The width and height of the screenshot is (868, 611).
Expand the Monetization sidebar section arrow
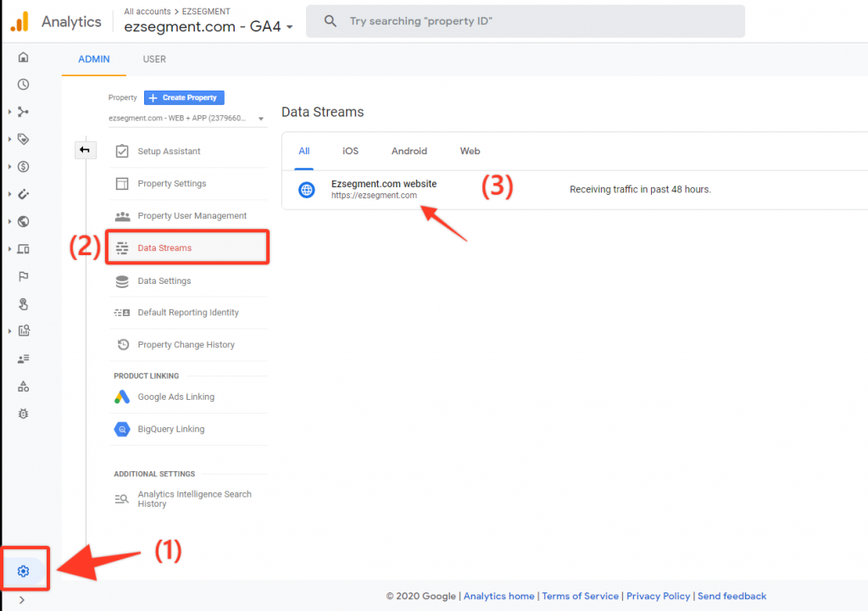click(x=9, y=167)
